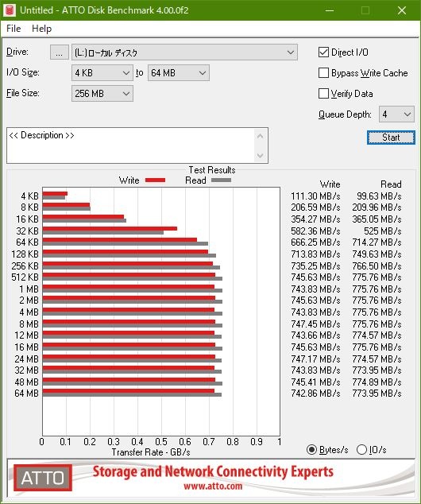This screenshot has width=421, height=504.
Task: Open the 64 MB I/O size end dropdown
Action: coord(178,73)
